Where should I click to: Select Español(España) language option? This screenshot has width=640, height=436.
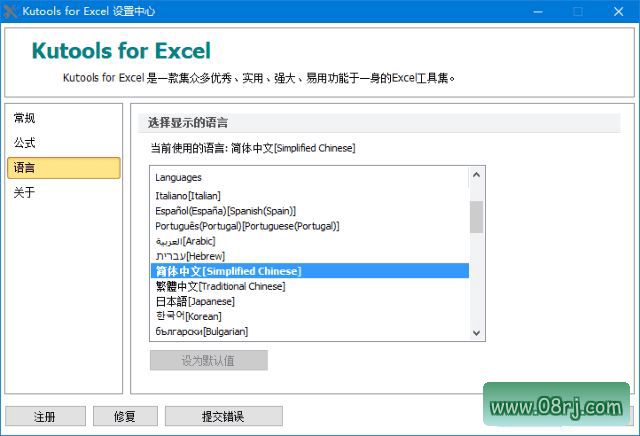(x=225, y=211)
